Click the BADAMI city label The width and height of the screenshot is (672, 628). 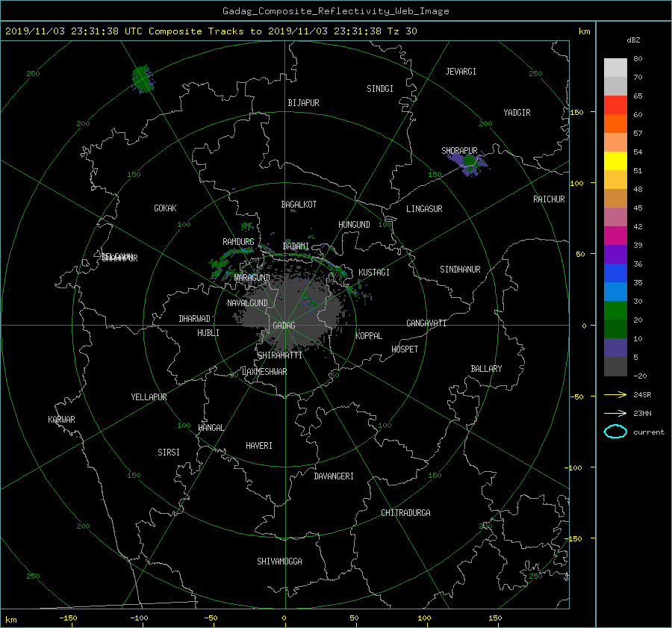[296, 246]
